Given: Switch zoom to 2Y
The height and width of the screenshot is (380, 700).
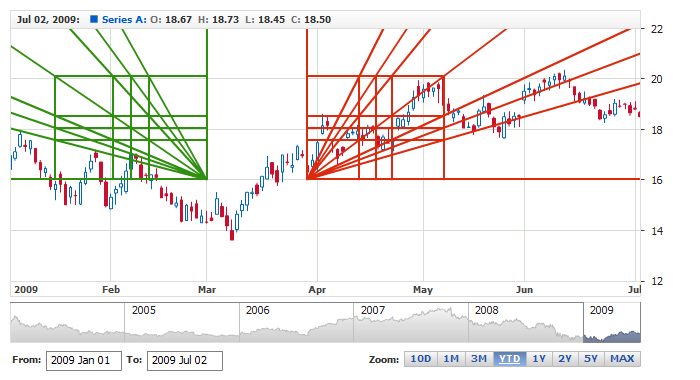Looking at the screenshot, I should click(x=565, y=359).
